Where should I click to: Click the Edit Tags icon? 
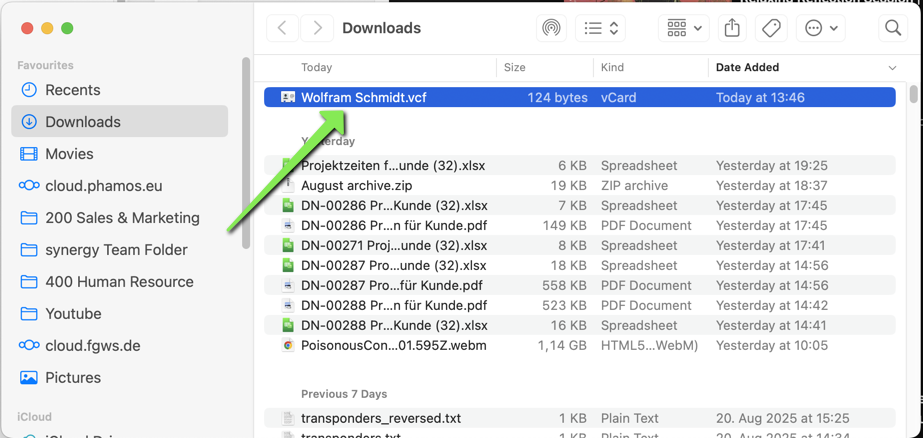pyautogui.click(x=771, y=28)
